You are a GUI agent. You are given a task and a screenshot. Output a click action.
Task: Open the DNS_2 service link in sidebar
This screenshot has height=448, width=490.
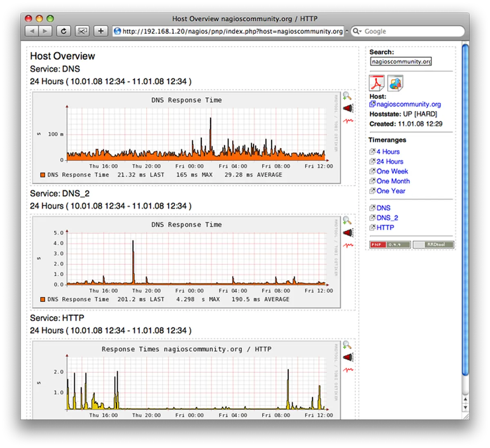(387, 218)
